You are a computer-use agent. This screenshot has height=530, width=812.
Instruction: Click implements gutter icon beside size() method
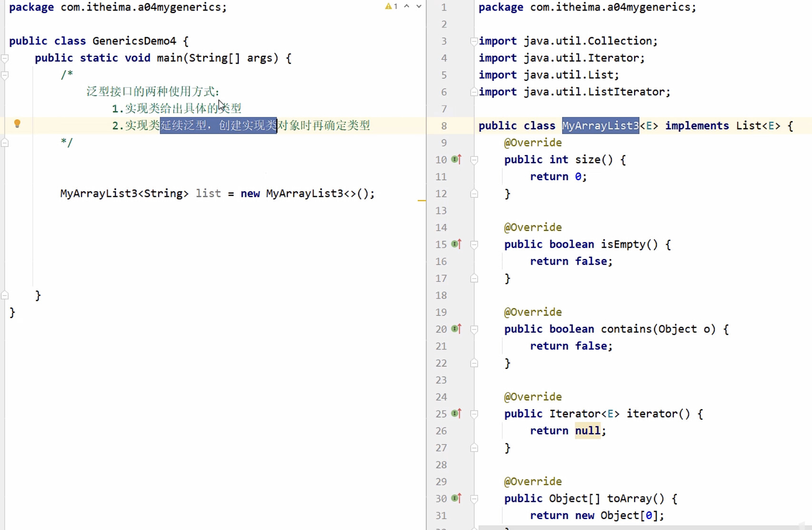(456, 159)
